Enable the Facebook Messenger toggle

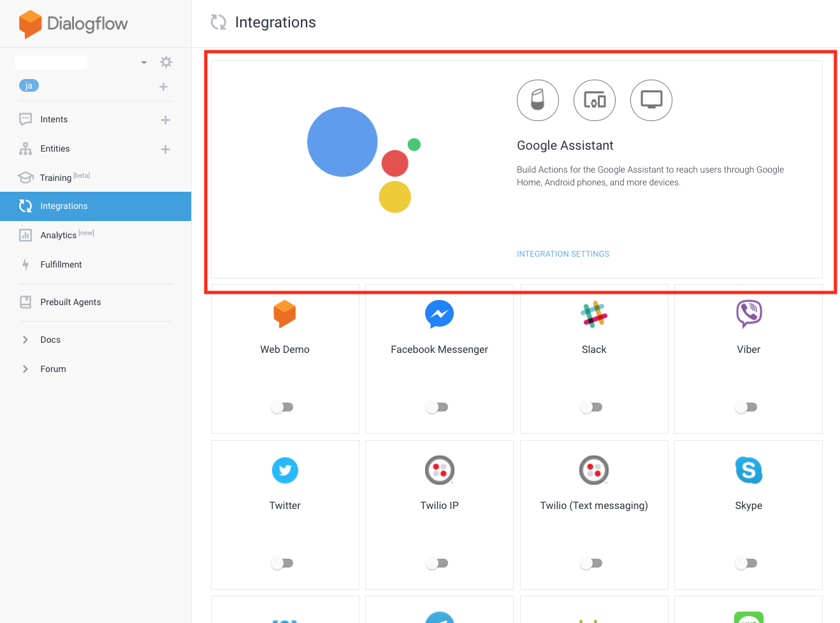click(437, 407)
